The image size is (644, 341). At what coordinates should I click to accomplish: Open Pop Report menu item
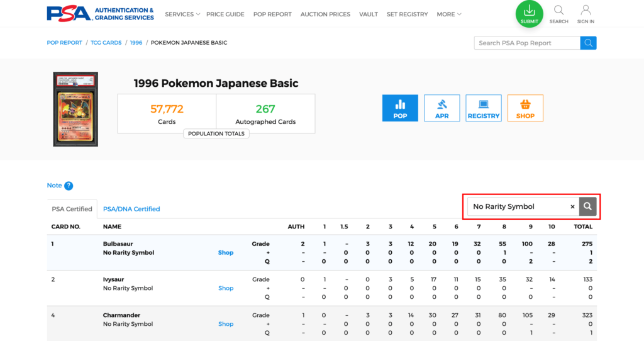(272, 14)
